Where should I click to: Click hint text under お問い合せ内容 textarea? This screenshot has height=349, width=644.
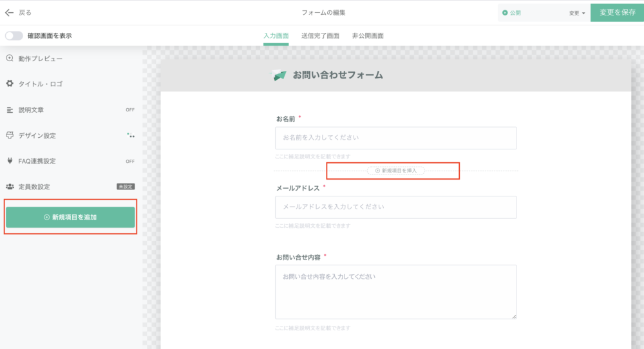[312, 328]
